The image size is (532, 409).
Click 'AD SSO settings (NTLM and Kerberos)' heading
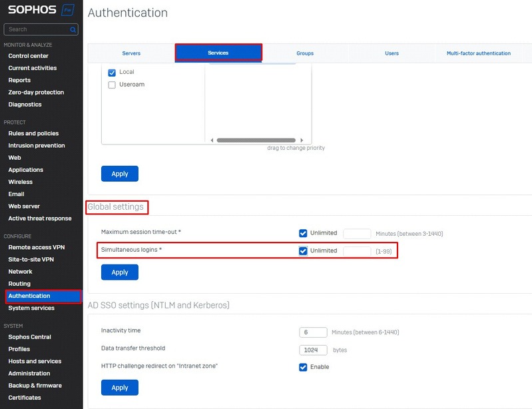click(158, 305)
